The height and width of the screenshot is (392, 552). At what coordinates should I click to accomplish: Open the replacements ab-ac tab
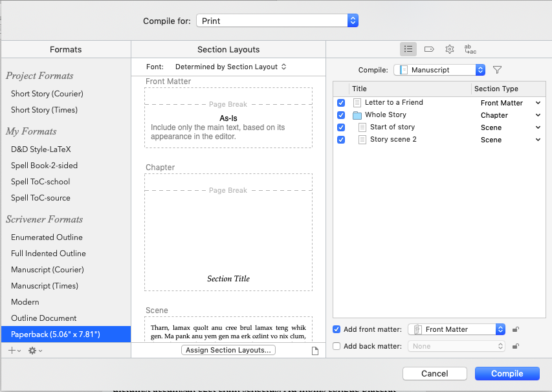pyautogui.click(x=470, y=49)
